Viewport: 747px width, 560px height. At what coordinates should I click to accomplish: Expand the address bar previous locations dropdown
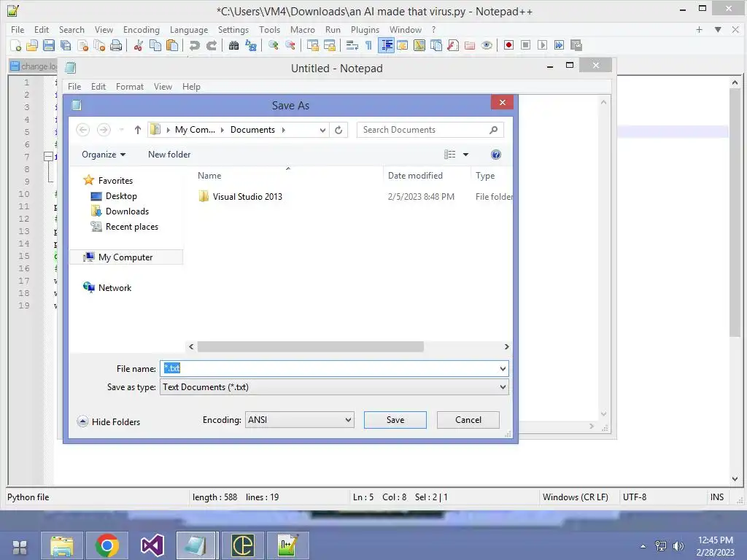pyautogui.click(x=322, y=130)
